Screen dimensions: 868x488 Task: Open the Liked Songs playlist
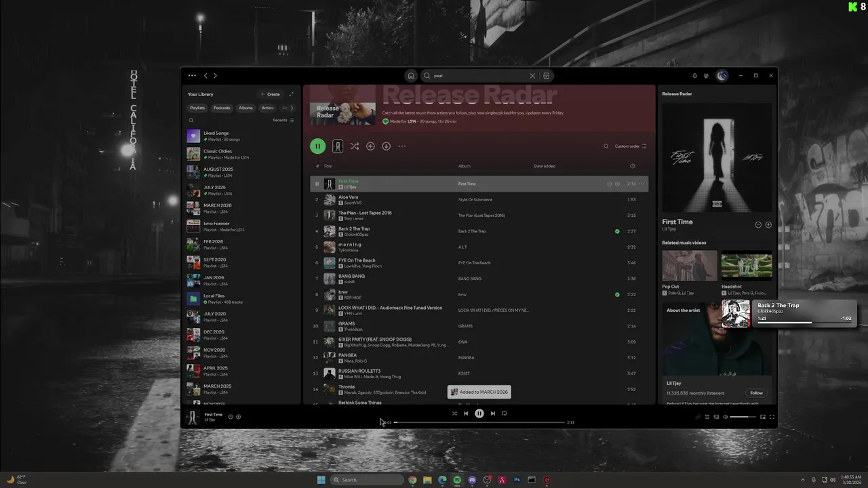tap(242, 136)
